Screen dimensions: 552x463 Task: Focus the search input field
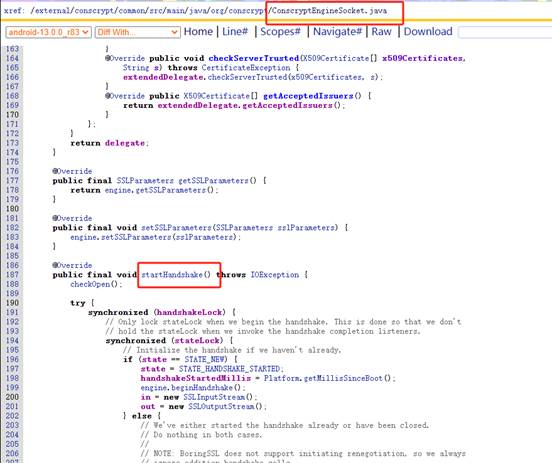tap(506, 32)
